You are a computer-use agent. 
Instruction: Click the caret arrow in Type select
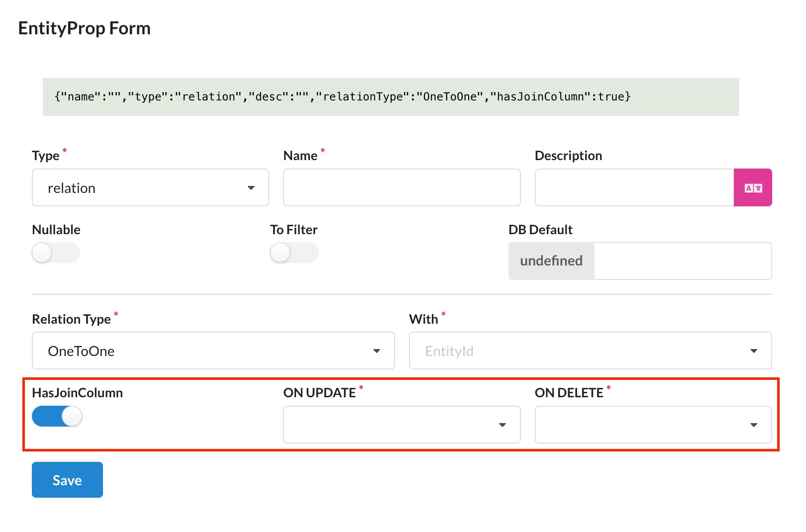pyautogui.click(x=251, y=188)
